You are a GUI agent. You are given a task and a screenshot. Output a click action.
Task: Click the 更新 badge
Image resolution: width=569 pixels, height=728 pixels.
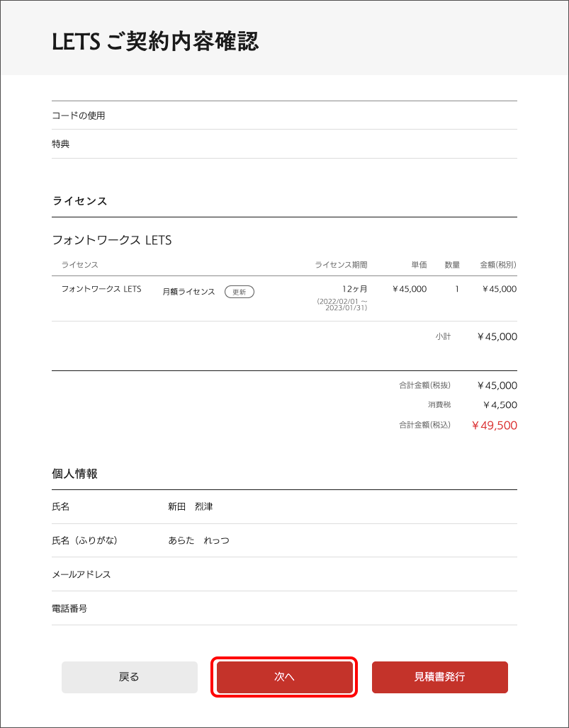tap(240, 292)
